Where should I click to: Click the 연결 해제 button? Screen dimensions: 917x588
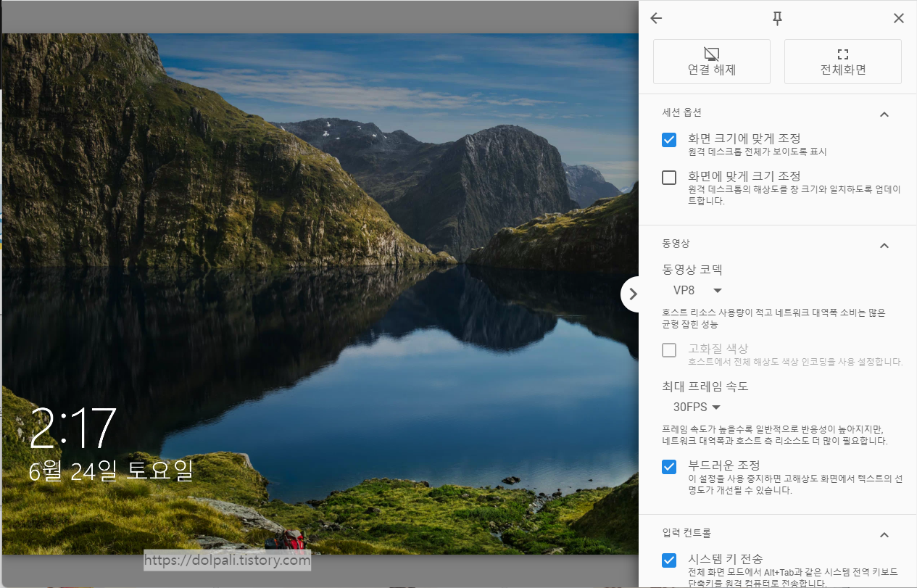coord(711,62)
